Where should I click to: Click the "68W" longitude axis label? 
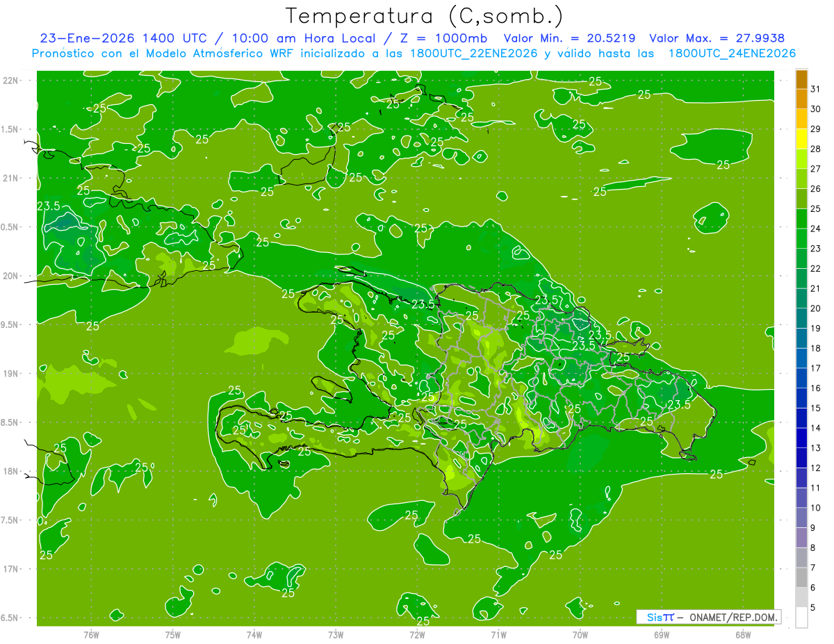pyautogui.click(x=743, y=634)
